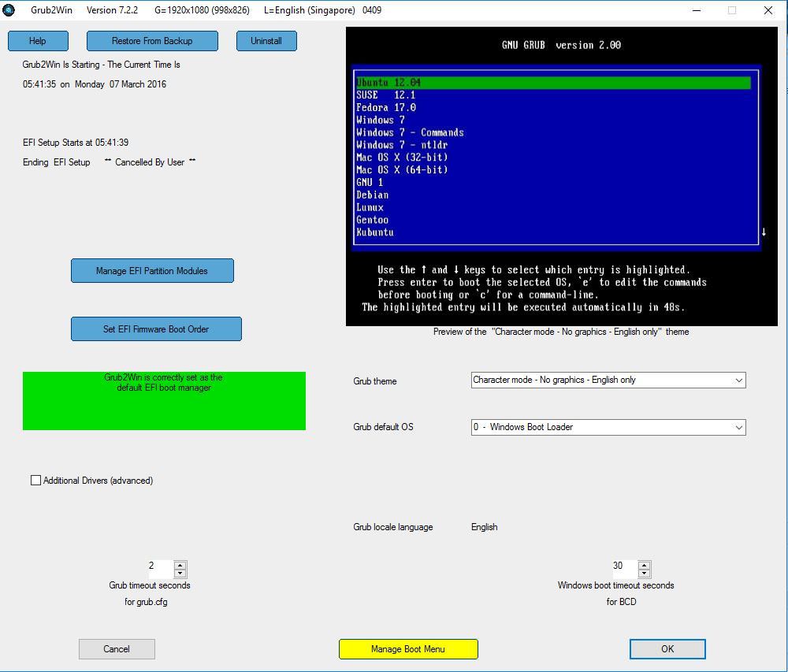Open the Grub theme dropdown
This screenshot has height=672, width=788.
click(608, 380)
